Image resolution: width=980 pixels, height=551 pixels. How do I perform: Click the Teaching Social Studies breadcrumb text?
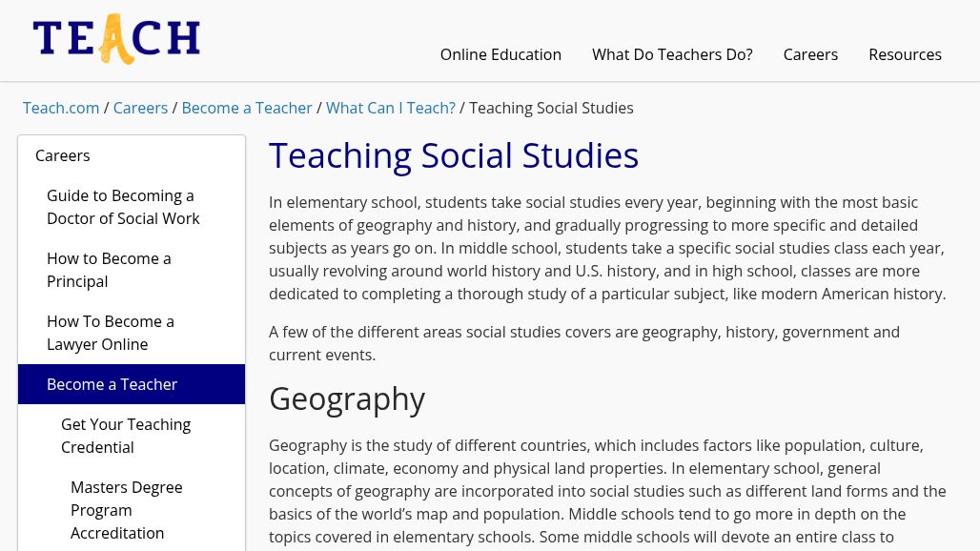point(551,108)
